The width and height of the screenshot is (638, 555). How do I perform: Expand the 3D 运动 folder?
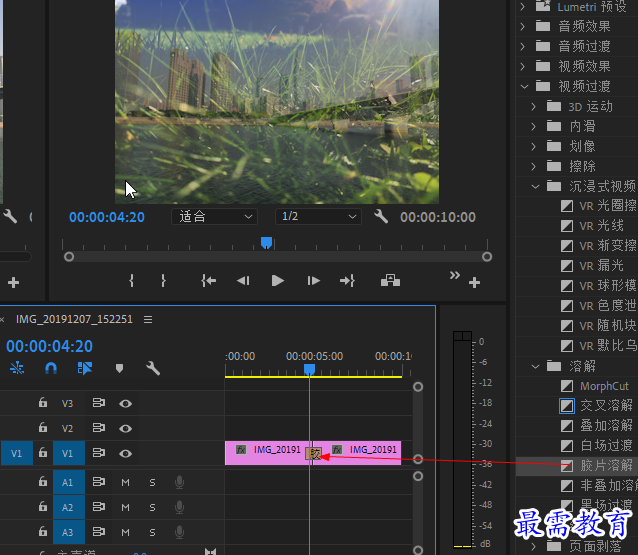pos(533,107)
